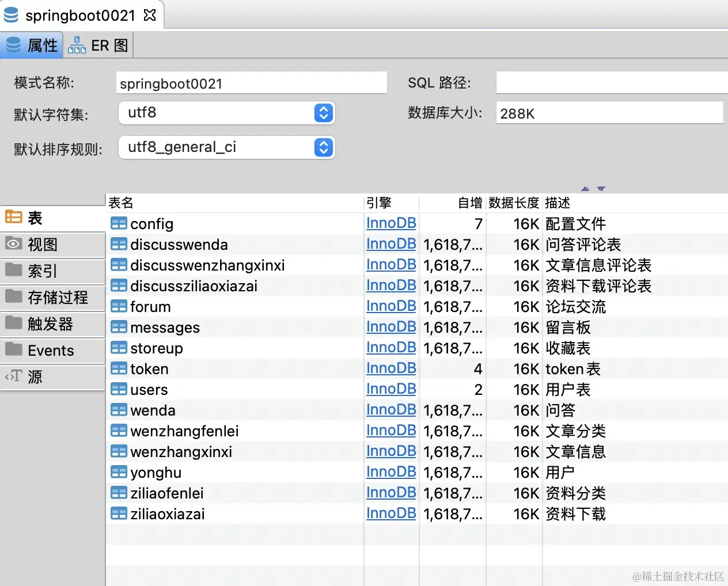Select the token table name

pyautogui.click(x=150, y=369)
